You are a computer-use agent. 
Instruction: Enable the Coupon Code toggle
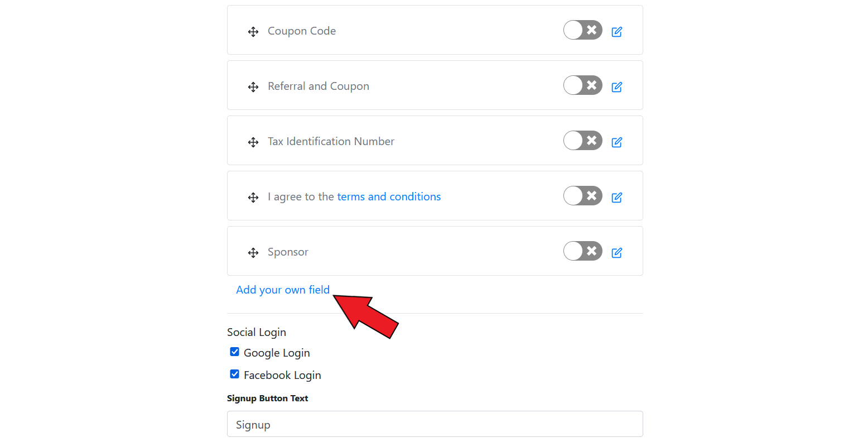[582, 30]
